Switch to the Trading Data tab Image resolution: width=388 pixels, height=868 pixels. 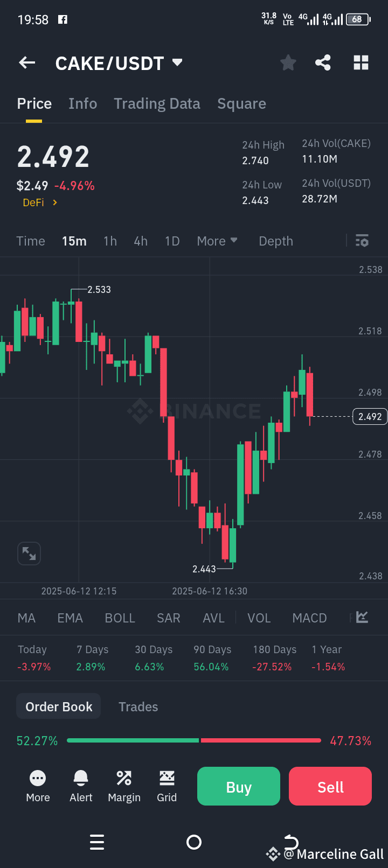(x=157, y=103)
